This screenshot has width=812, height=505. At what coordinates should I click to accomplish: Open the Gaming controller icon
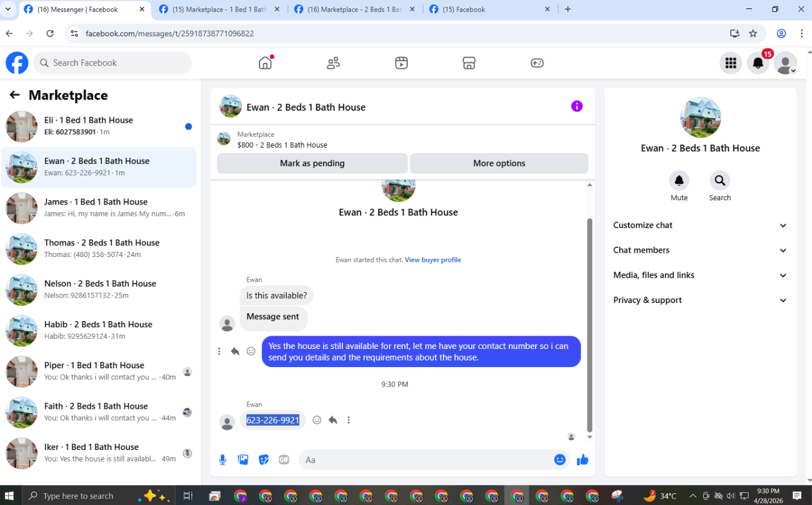(x=537, y=63)
